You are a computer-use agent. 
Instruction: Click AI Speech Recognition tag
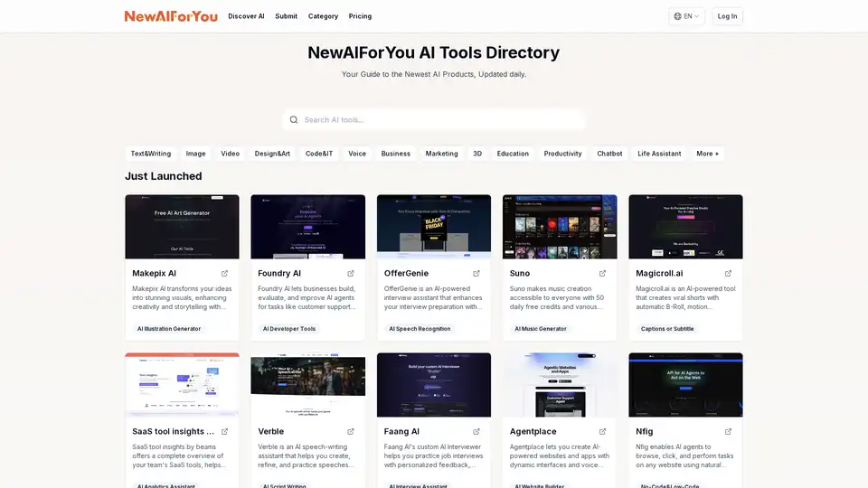(x=420, y=329)
